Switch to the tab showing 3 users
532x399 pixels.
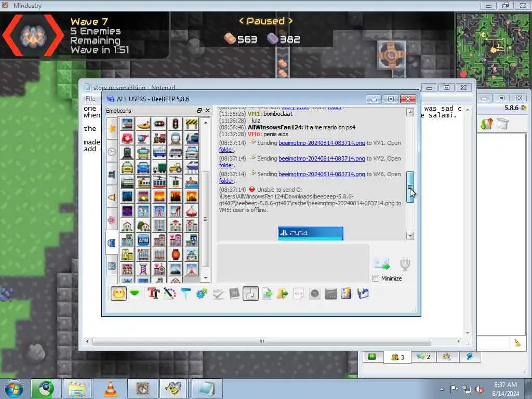tap(397, 357)
